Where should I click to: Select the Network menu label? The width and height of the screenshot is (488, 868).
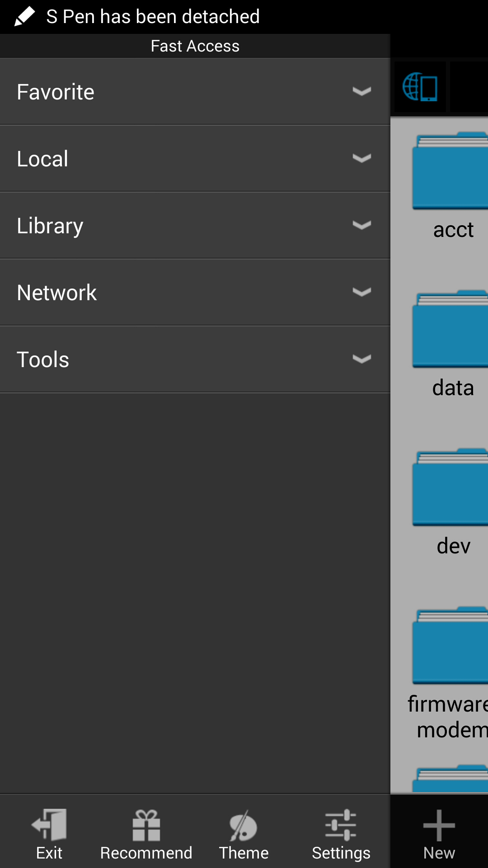(57, 292)
